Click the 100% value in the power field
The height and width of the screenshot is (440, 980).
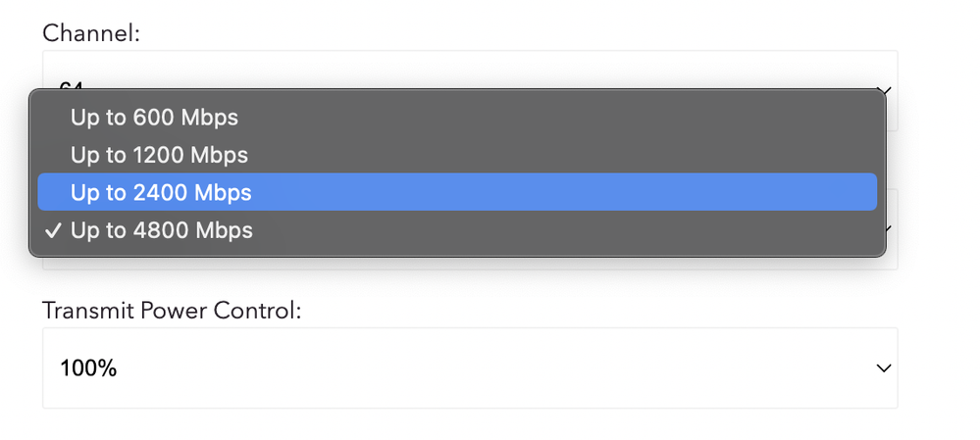coord(88,368)
